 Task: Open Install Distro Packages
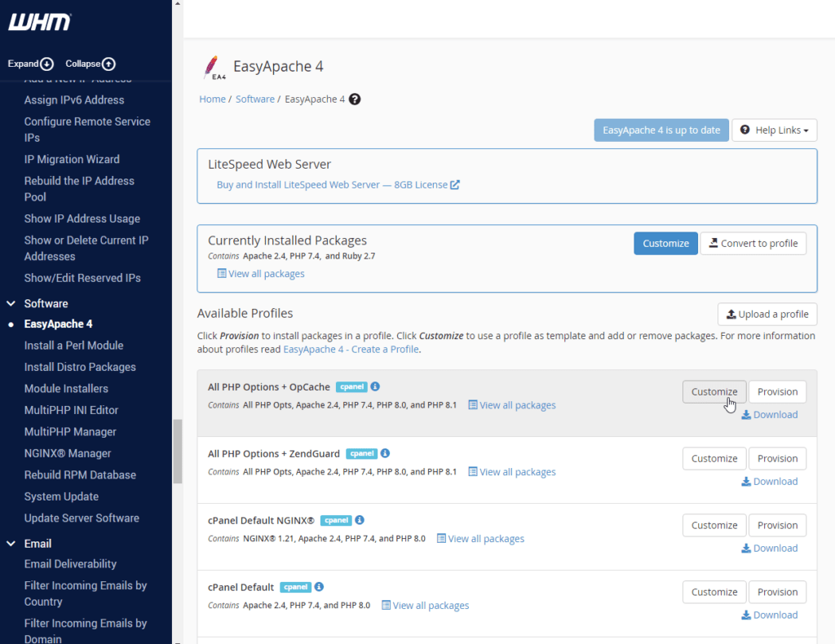(80, 367)
